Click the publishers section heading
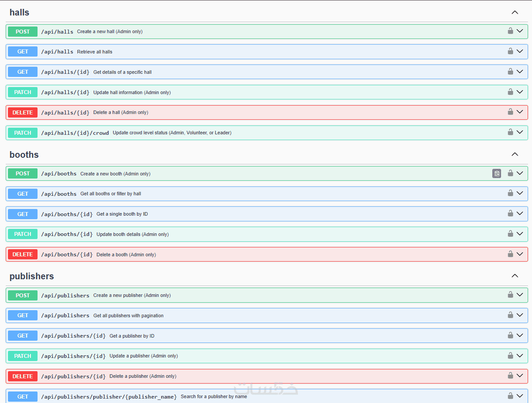This screenshot has width=532, height=403. (32, 276)
